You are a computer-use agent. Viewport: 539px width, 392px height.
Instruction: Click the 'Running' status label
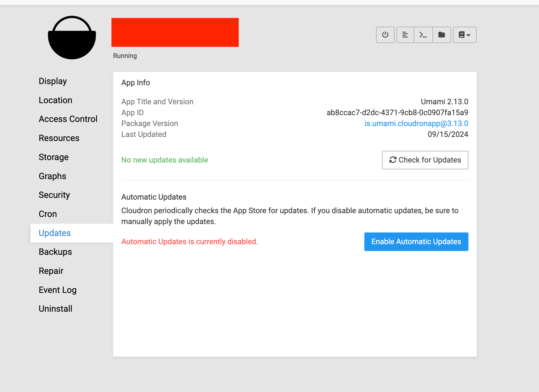tap(125, 56)
